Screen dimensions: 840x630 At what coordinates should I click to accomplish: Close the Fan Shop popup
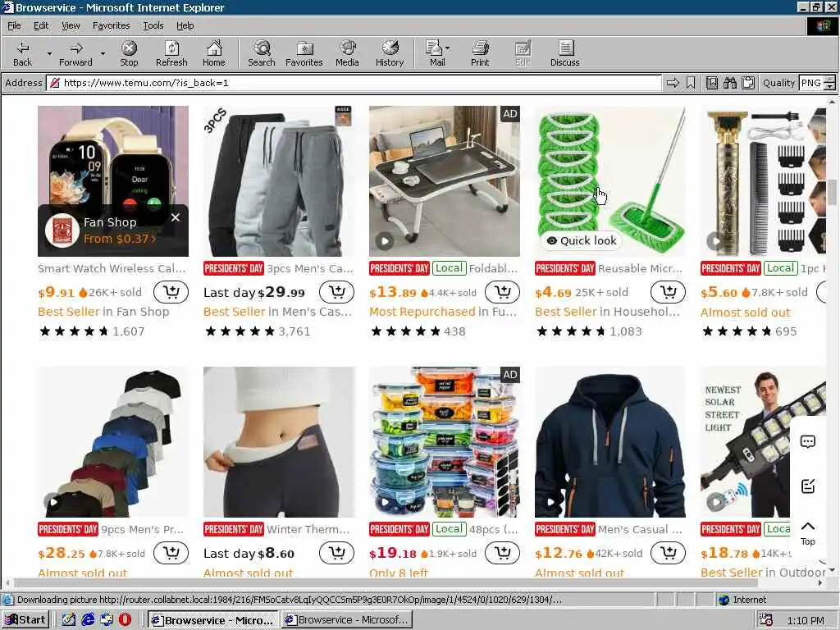coord(176,217)
